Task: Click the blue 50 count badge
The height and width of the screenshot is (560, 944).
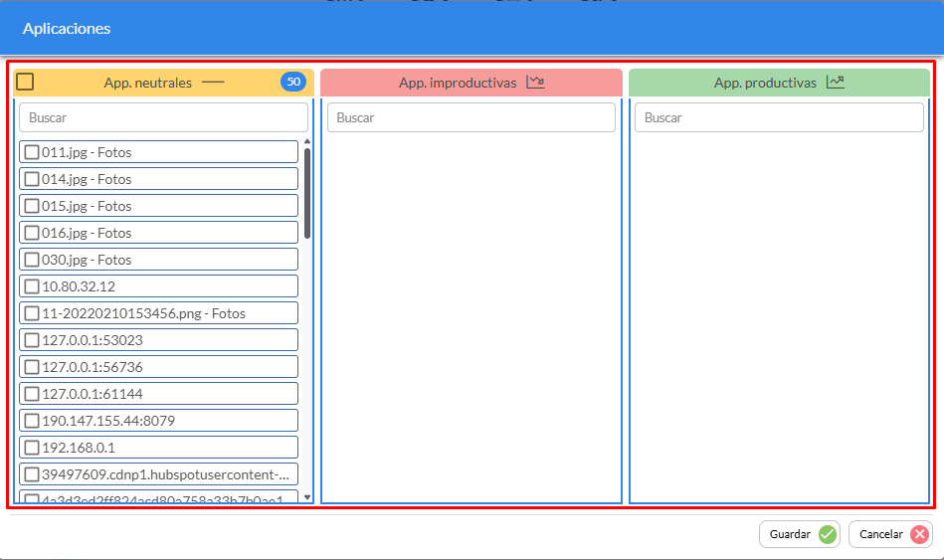Action: (x=292, y=83)
